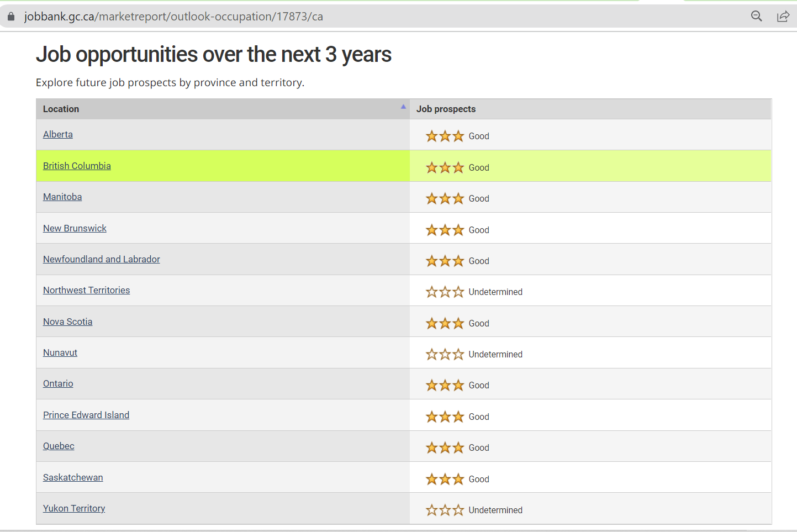The height and width of the screenshot is (532, 797).
Task: Open the Alberta location link
Action: click(x=58, y=134)
